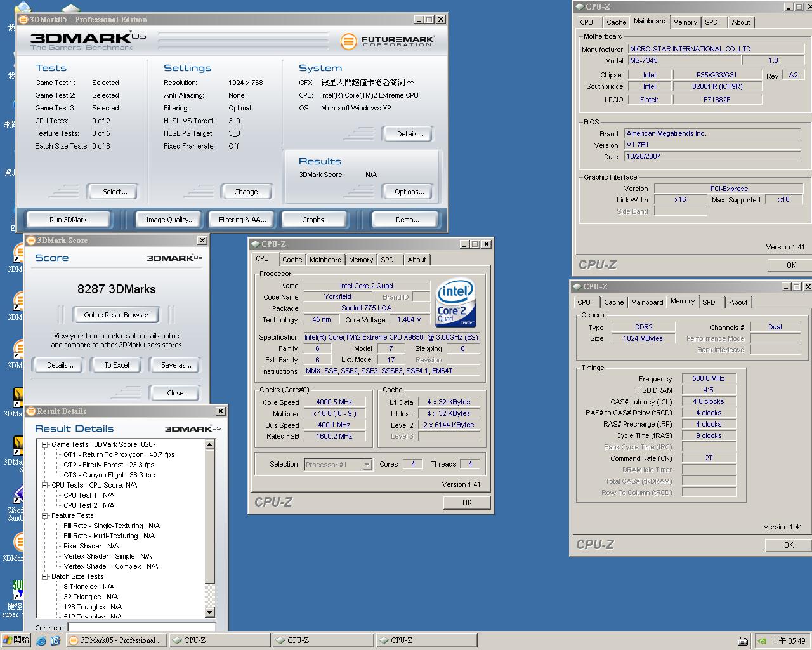Activate third CPU-Z taskbar button
The image size is (812, 650).
[x=426, y=640]
